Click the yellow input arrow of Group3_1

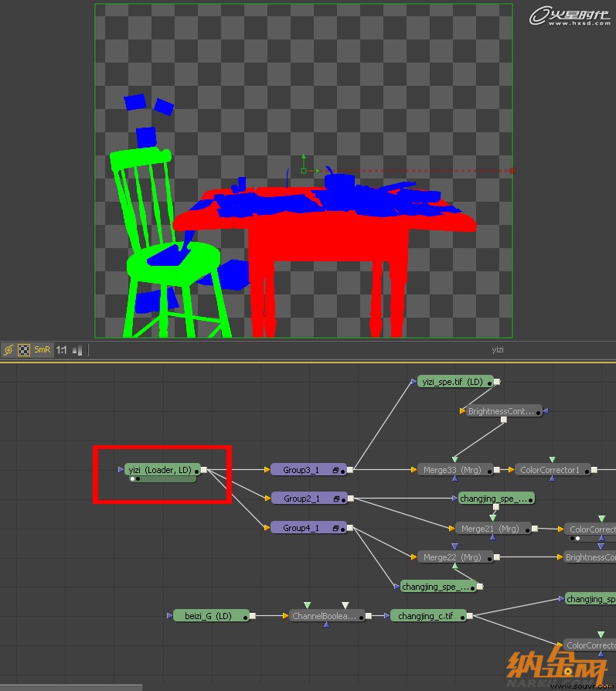coord(267,470)
